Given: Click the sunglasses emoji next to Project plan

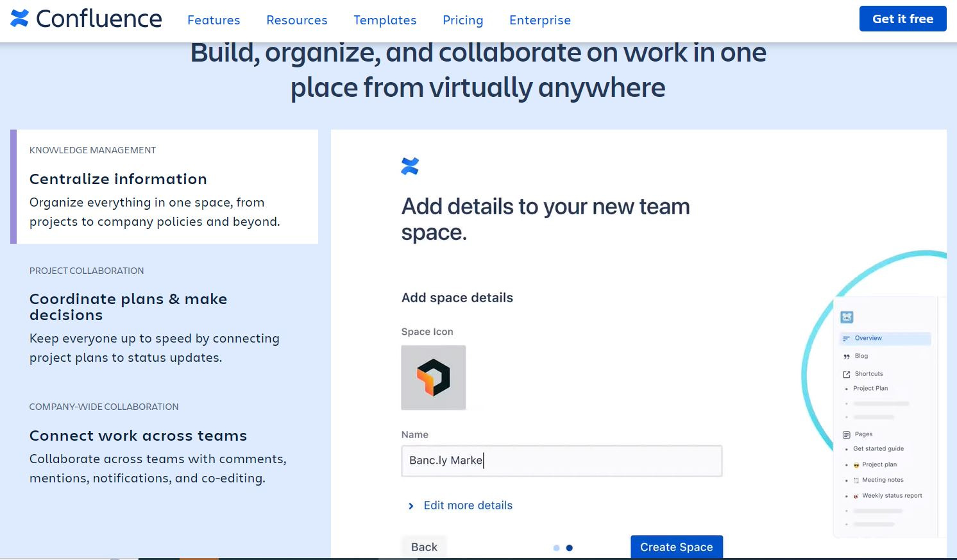Looking at the screenshot, I should (855, 464).
